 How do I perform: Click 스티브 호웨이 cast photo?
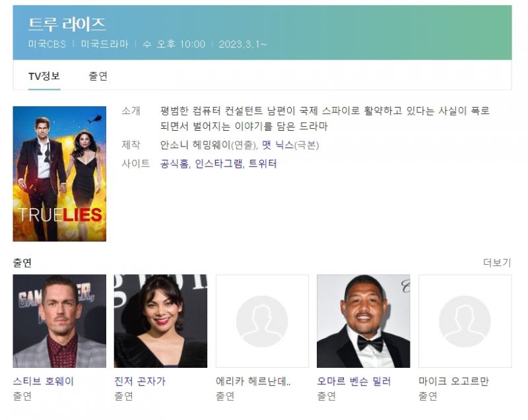(59, 321)
